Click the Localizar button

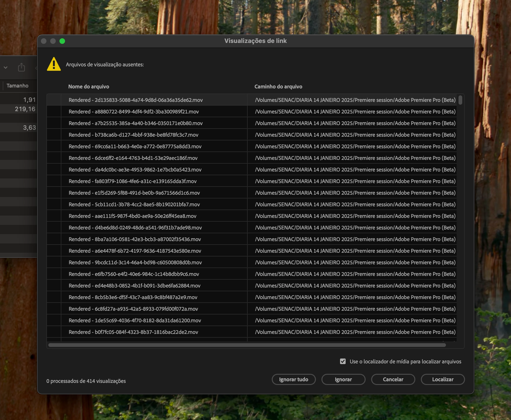[443, 379]
